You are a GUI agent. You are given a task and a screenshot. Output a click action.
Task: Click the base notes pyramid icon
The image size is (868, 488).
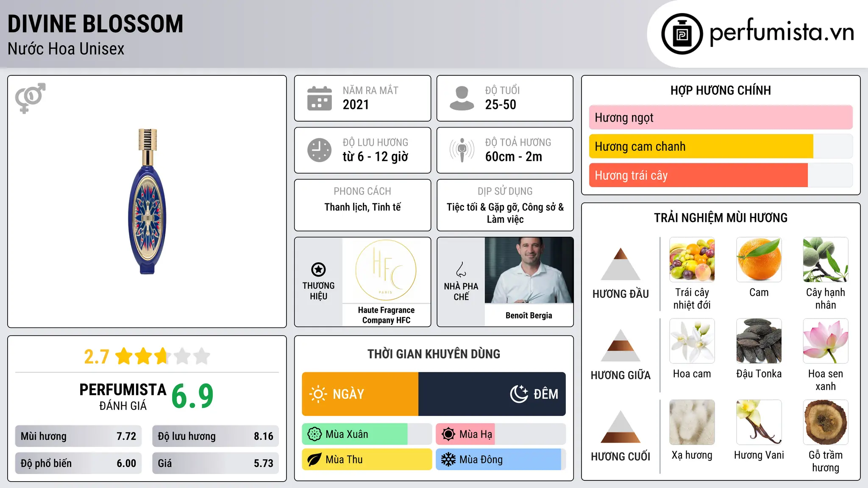point(620,427)
